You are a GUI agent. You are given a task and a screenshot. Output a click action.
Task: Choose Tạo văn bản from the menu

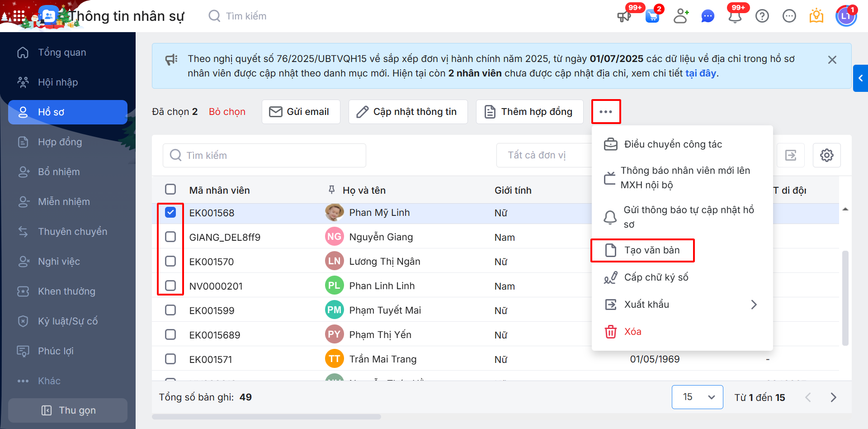[x=682, y=250]
